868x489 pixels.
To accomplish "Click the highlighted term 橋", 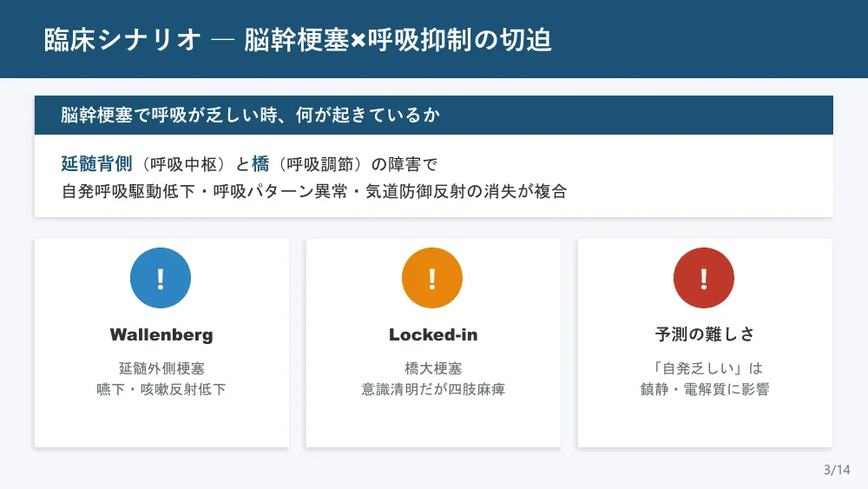I will pyautogui.click(x=260, y=164).
